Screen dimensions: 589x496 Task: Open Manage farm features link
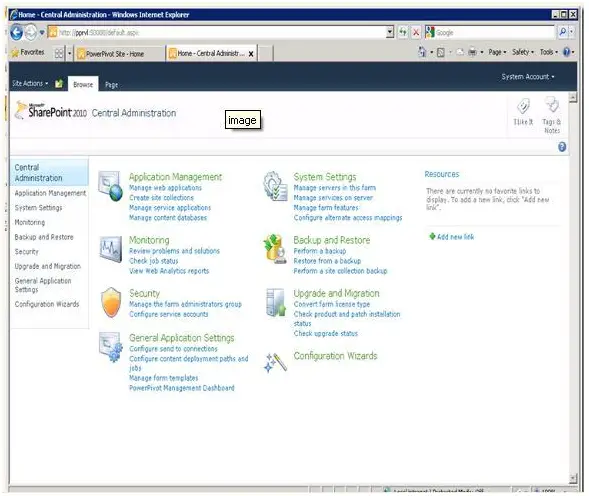point(326,208)
